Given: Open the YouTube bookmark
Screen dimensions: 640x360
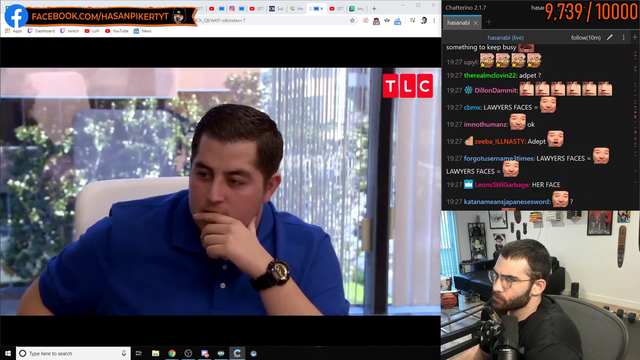Looking at the screenshot, I should click(x=117, y=31).
